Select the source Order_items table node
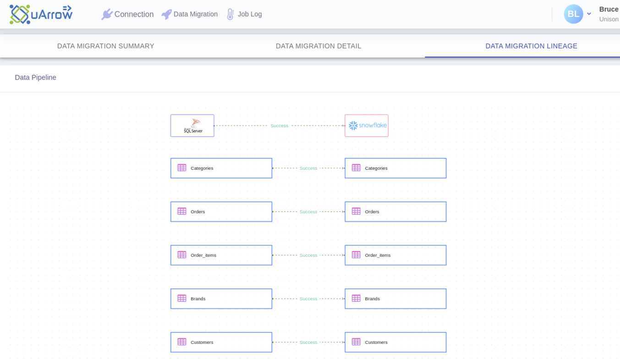 pos(221,255)
